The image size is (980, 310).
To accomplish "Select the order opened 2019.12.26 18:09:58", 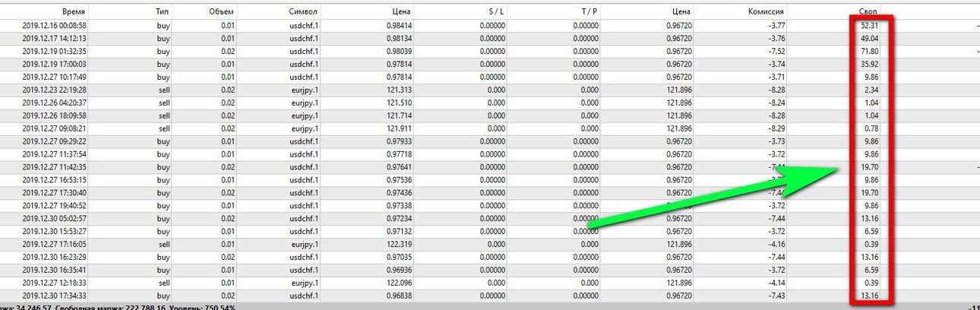I will click(490, 116).
